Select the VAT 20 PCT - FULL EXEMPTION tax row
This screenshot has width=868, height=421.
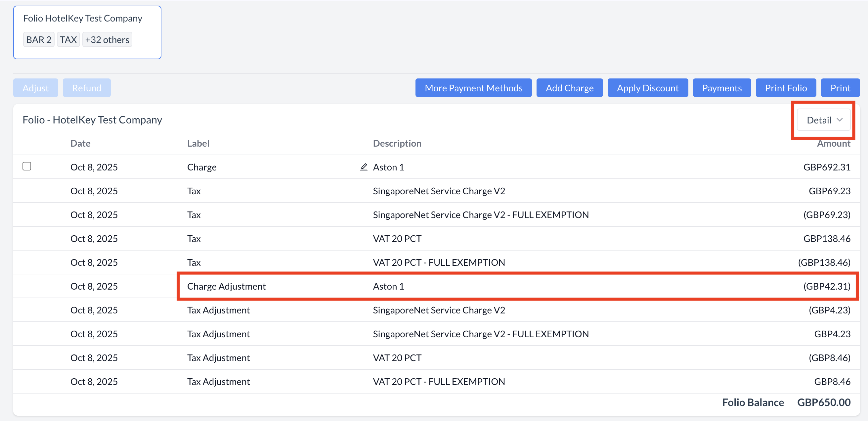438,262
